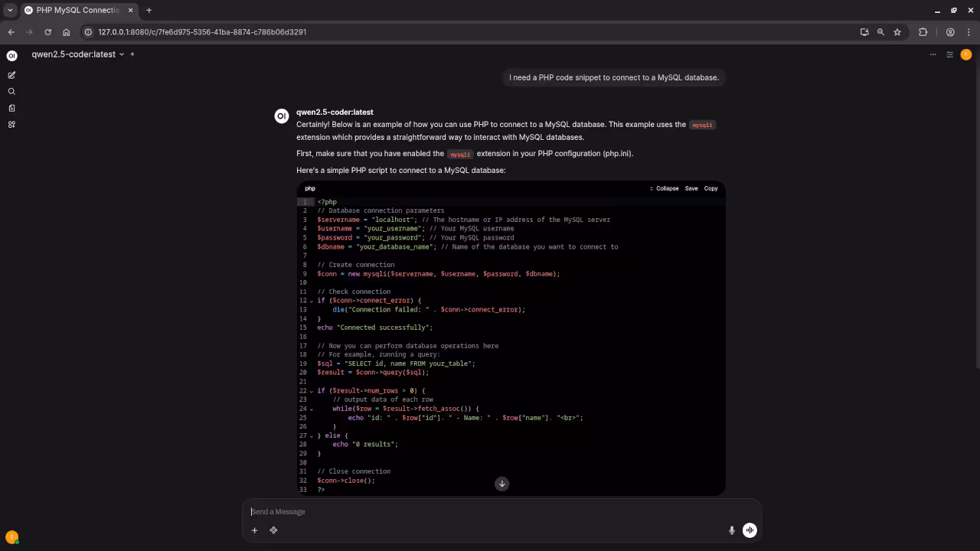980x551 pixels.
Task: Open the workspace icon in the sidebar
Action: pyautogui.click(x=11, y=124)
